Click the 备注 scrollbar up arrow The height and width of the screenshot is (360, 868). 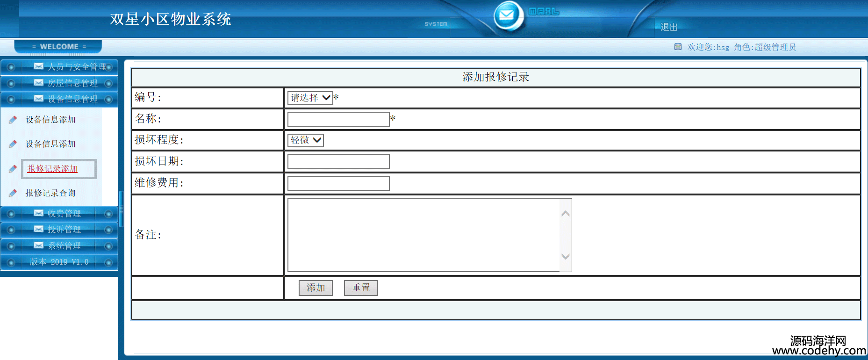[x=566, y=214]
